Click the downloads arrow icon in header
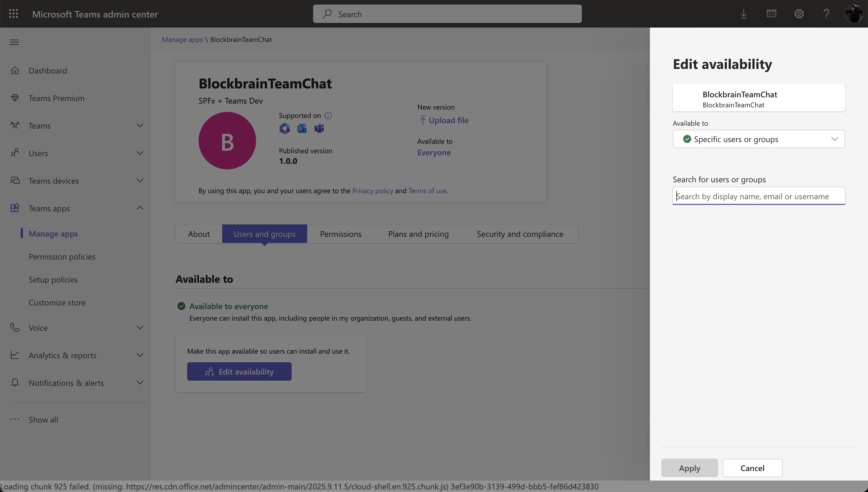This screenshot has width=868, height=492. (x=744, y=14)
